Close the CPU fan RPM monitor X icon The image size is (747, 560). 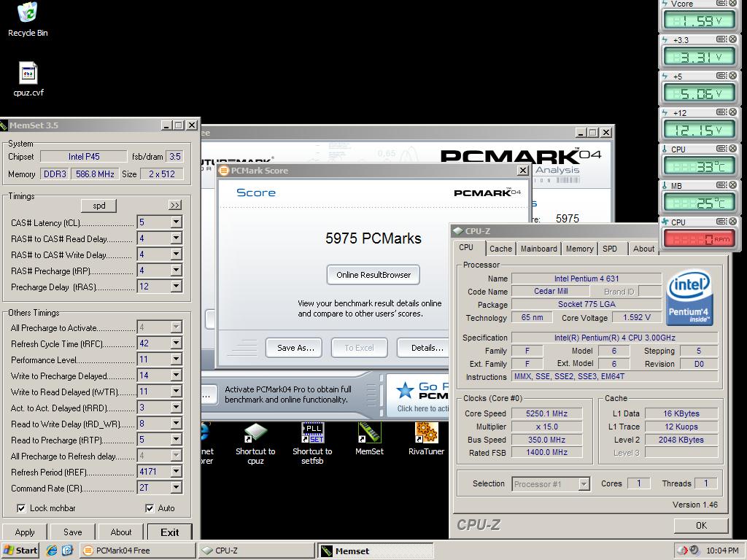click(732, 222)
